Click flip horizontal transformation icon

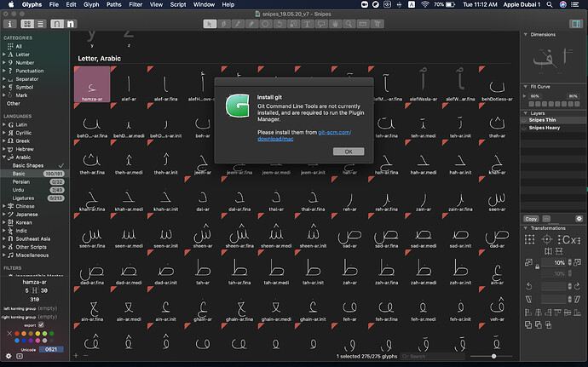548,251
